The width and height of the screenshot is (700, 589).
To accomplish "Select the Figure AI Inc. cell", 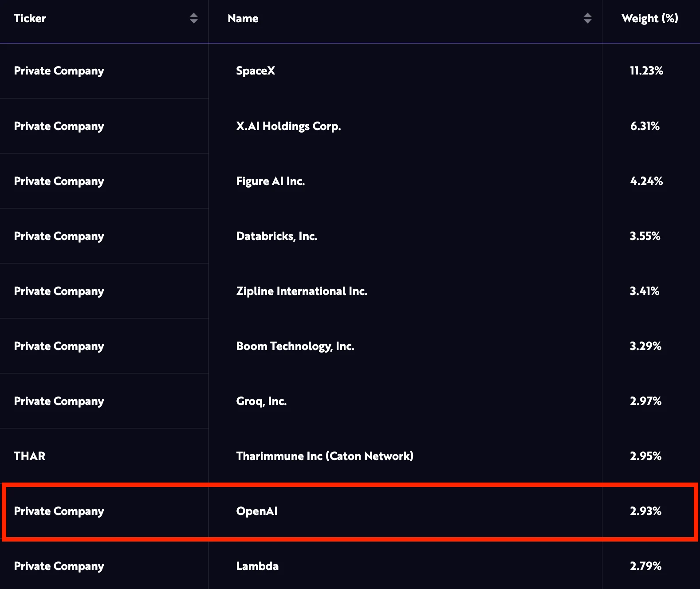I will click(x=271, y=181).
